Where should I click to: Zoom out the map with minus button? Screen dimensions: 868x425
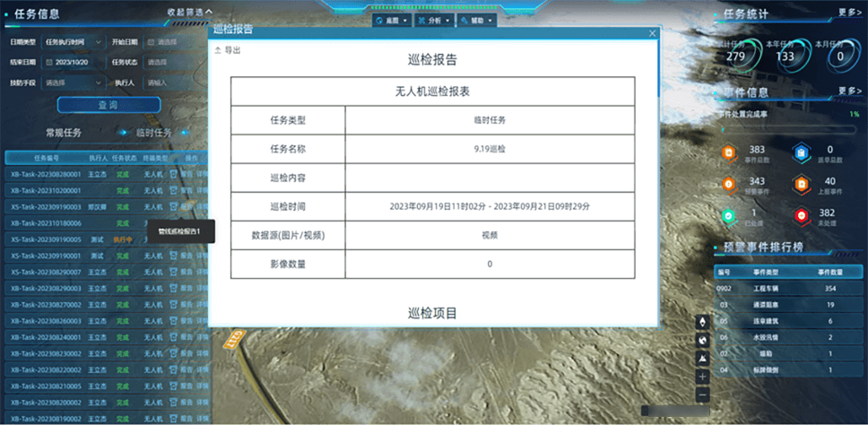click(x=702, y=395)
